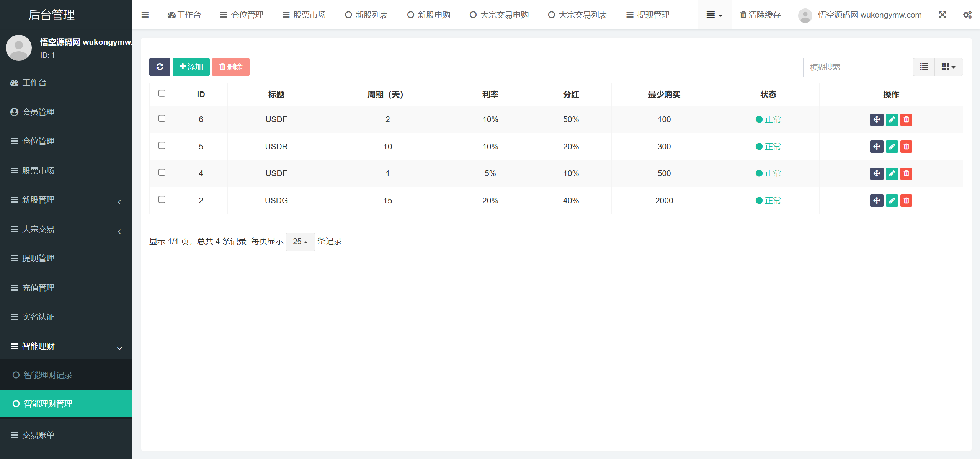Open the 25 per-page records dropdown
The image size is (980, 459).
(x=300, y=242)
